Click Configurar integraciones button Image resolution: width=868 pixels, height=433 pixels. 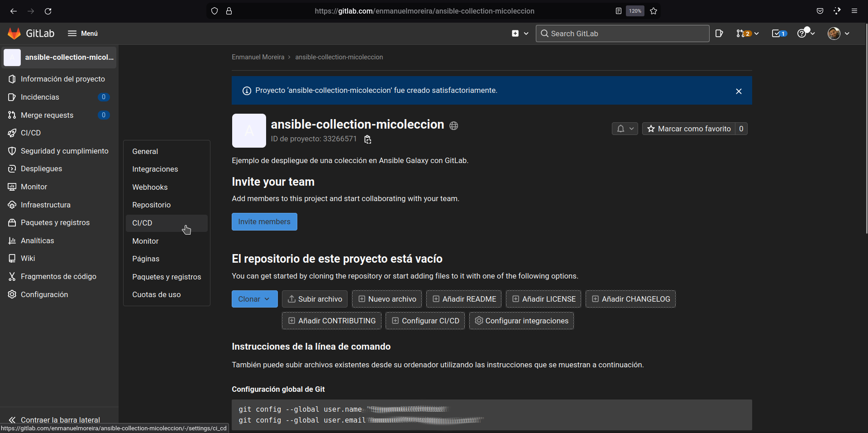pos(521,321)
